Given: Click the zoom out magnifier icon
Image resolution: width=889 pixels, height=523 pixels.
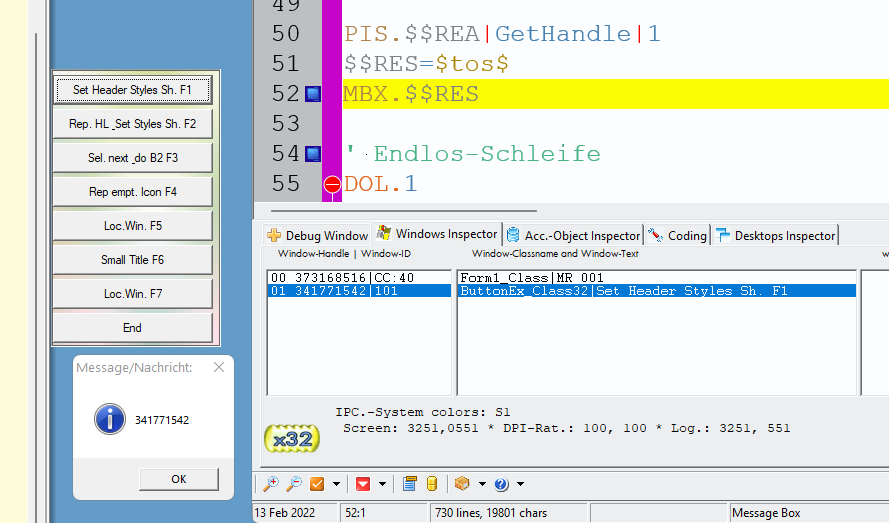Looking at the screenshot, I should pyautogui.click(x=294, y=484).
